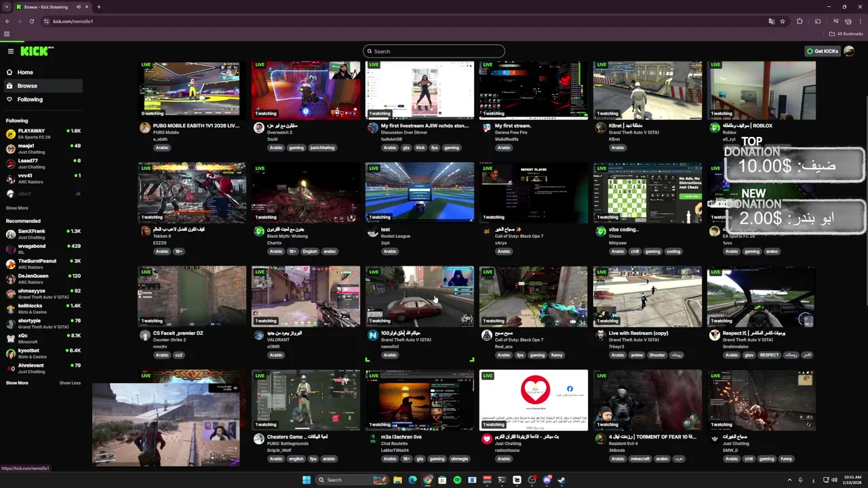Click the Get KICKs button

(x=823, y=51)
